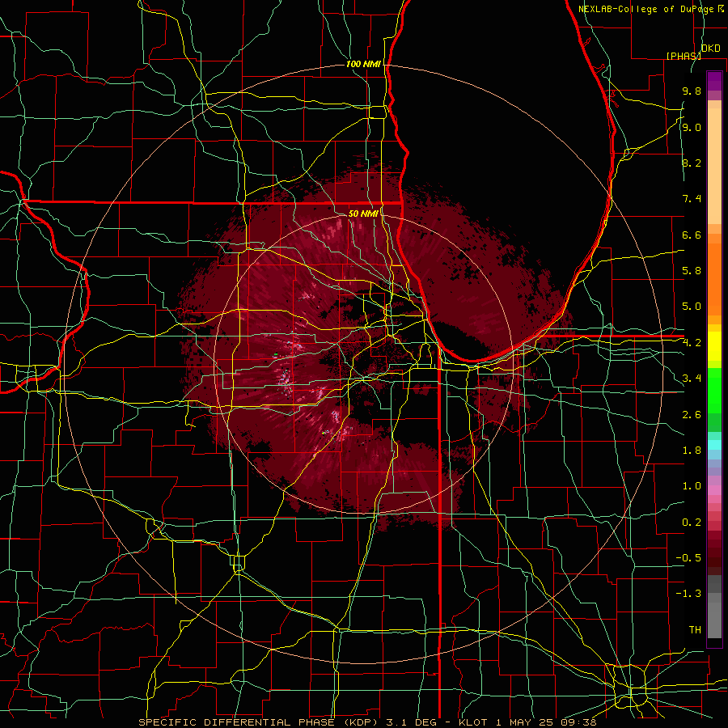Click the "50 NMI" range ring label

click(x=363, y=214)
